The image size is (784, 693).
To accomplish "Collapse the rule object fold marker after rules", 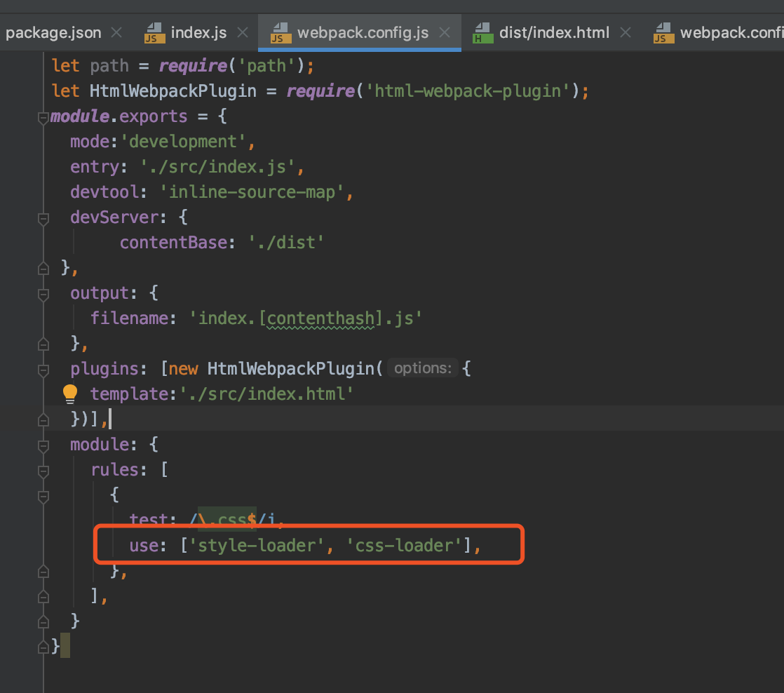I will coord(43,497).
